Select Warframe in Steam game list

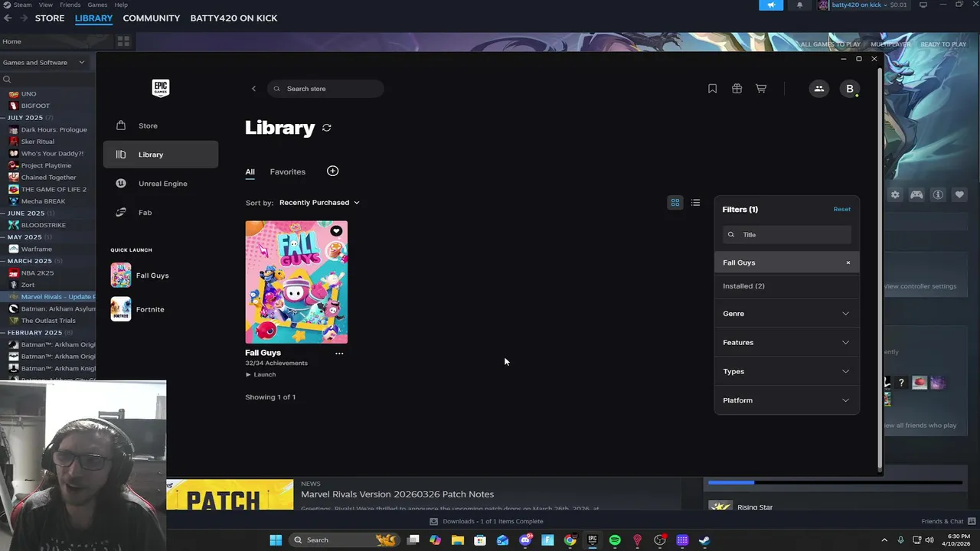point(37,249)
